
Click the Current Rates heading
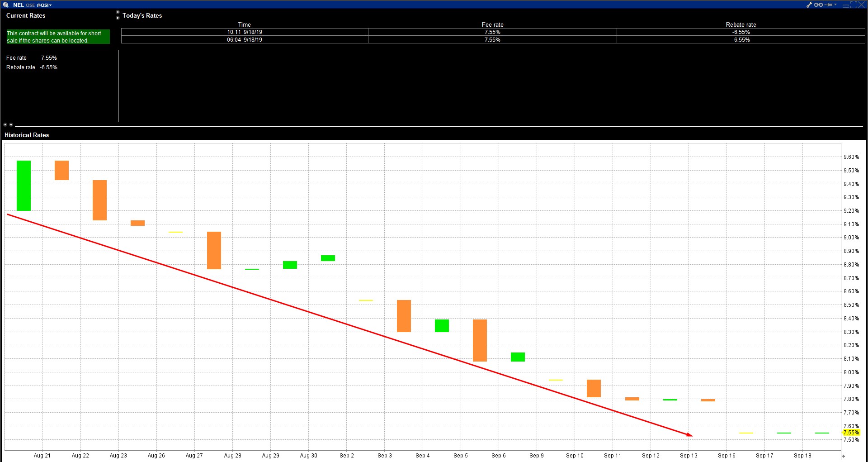tap(26, 15)
